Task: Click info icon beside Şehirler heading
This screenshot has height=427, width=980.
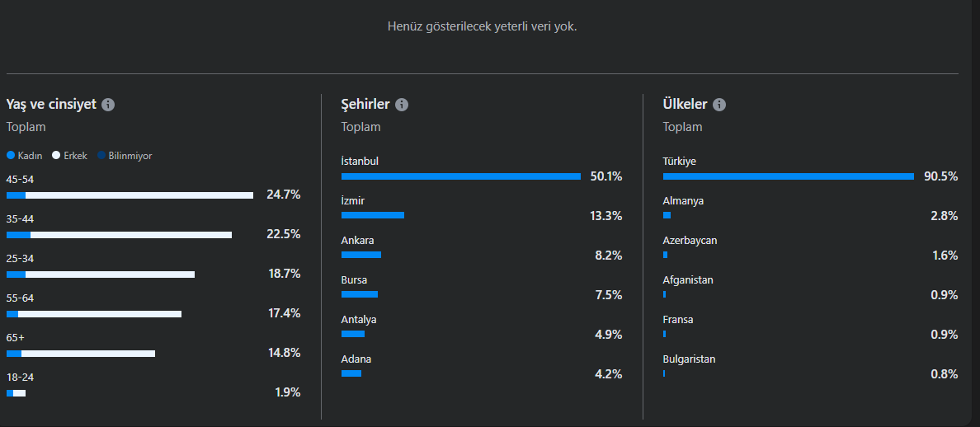Action: (x=402, y=104)
